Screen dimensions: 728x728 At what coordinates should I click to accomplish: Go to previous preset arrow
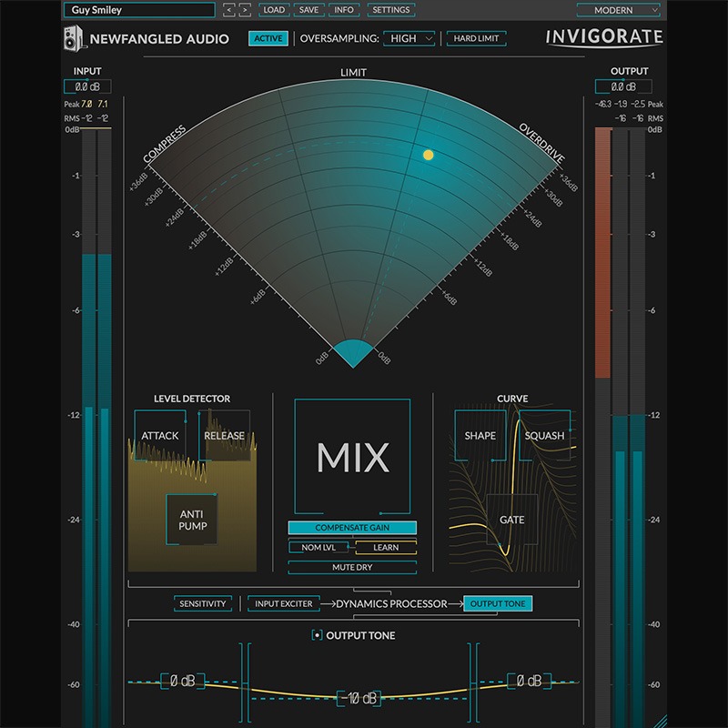[229, 10]
